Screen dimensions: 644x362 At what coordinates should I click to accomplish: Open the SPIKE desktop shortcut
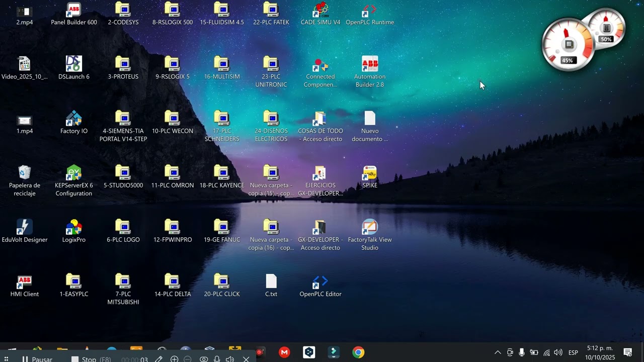pyautogui.click(x=370, y=177)
